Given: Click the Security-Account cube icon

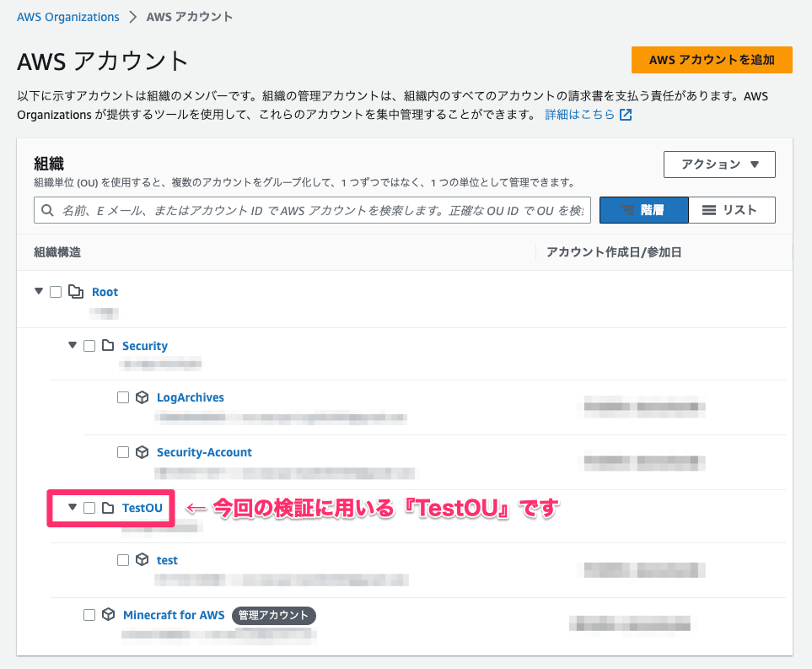Looking at the screenshot, I should point(142,452).
